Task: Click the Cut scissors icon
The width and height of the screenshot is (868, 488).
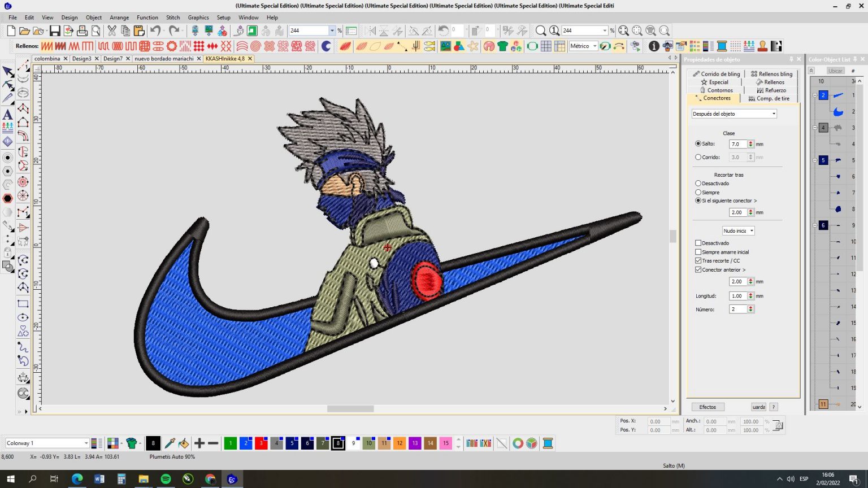Action: coord(112,30)
